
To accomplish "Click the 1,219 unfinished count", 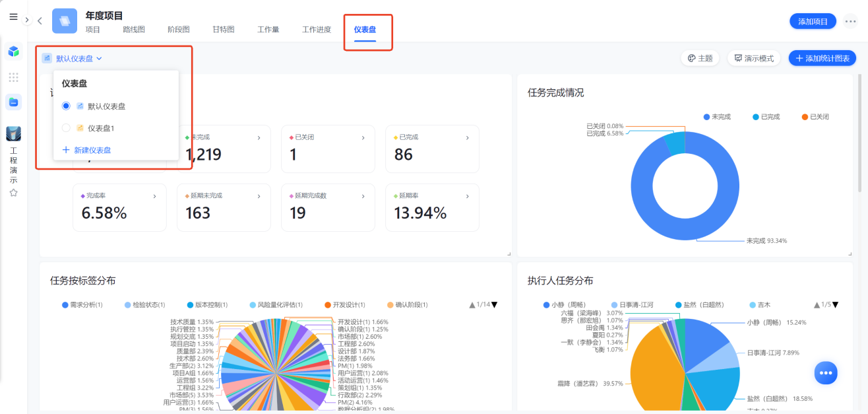I will click(x=203, y=155).
